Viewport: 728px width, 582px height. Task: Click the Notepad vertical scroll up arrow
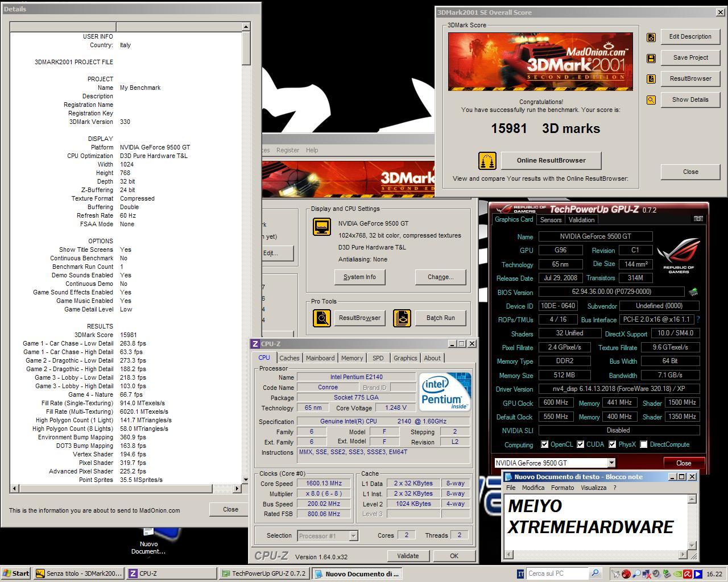(692, 499)
